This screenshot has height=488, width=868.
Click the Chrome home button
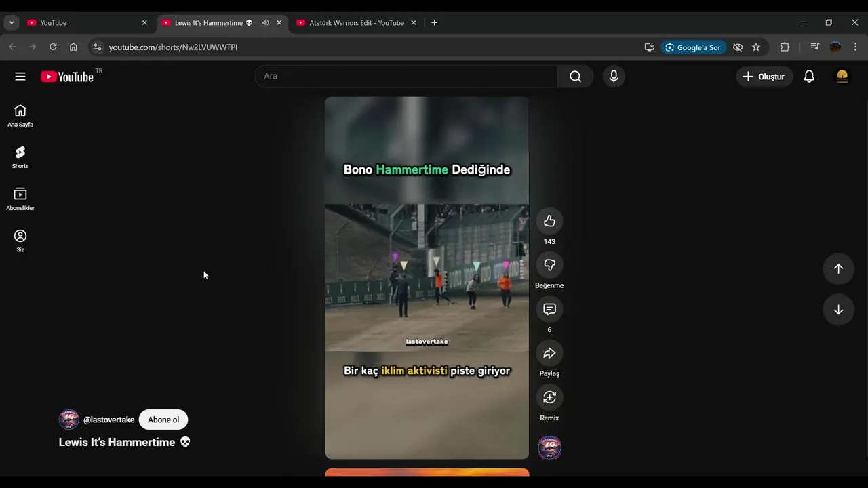click(73, 47)
